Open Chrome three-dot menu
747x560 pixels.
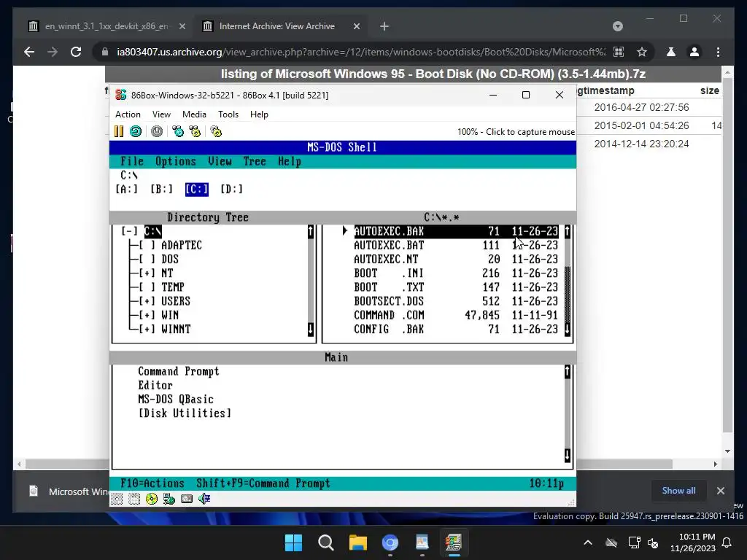tap(718, 52)
